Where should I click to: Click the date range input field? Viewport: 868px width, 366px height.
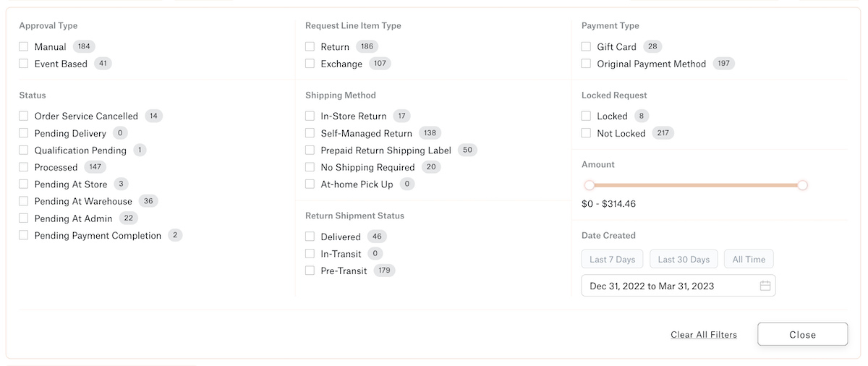(x=678, y=286)
